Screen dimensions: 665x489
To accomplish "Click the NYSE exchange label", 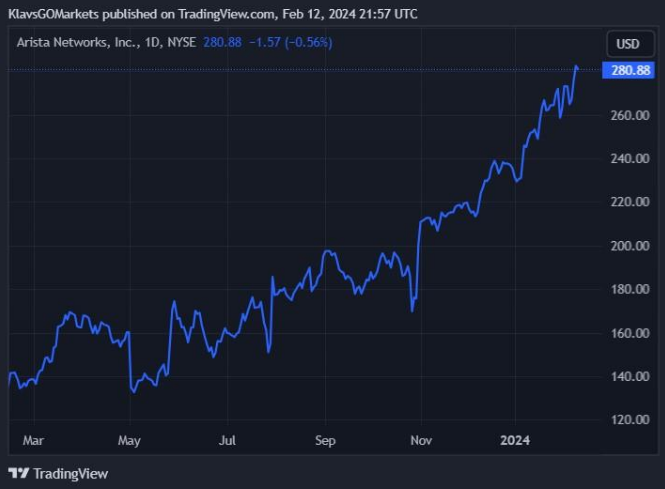I will tap(182, 42).
